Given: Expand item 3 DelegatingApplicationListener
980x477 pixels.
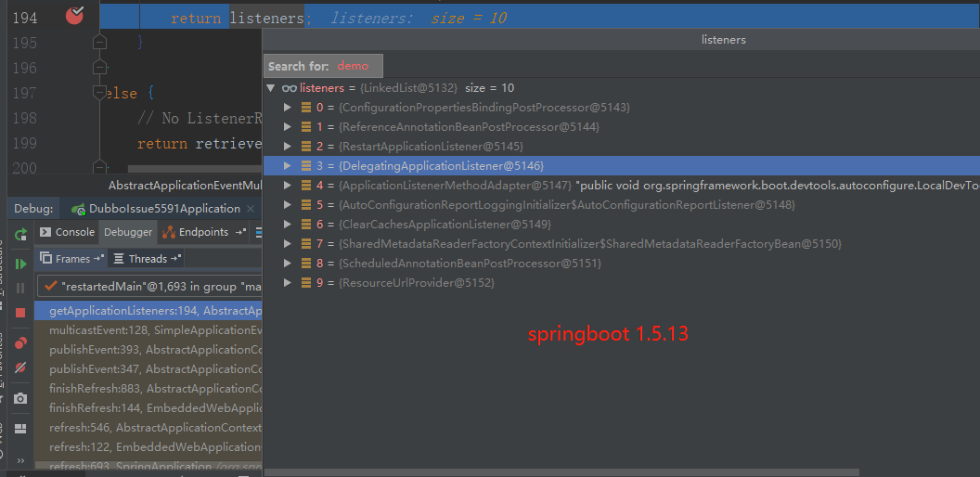Looking at the screenshot, I should (x=288, y=166).
